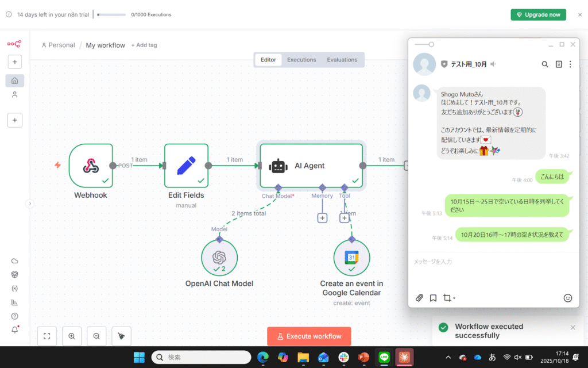Zoom in on the workflow canvas
Screen dimensions: 588x368
pyautogui.click(x=72, y=336)
